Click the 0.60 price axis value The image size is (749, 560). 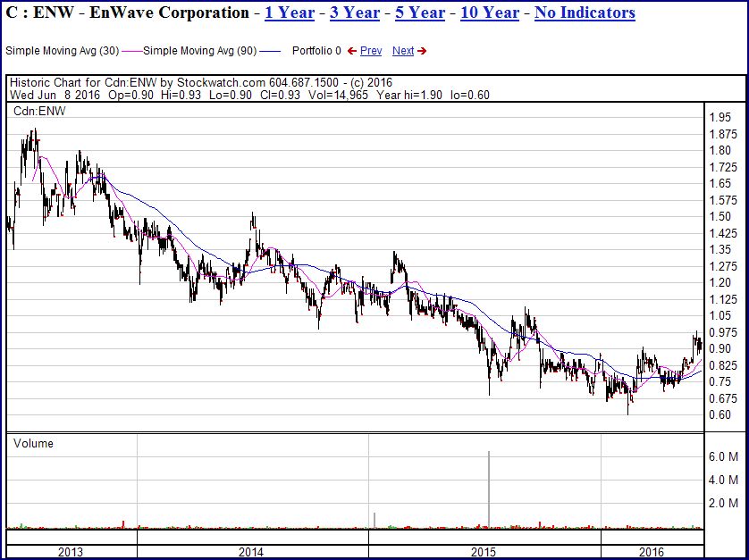(720, 415)
